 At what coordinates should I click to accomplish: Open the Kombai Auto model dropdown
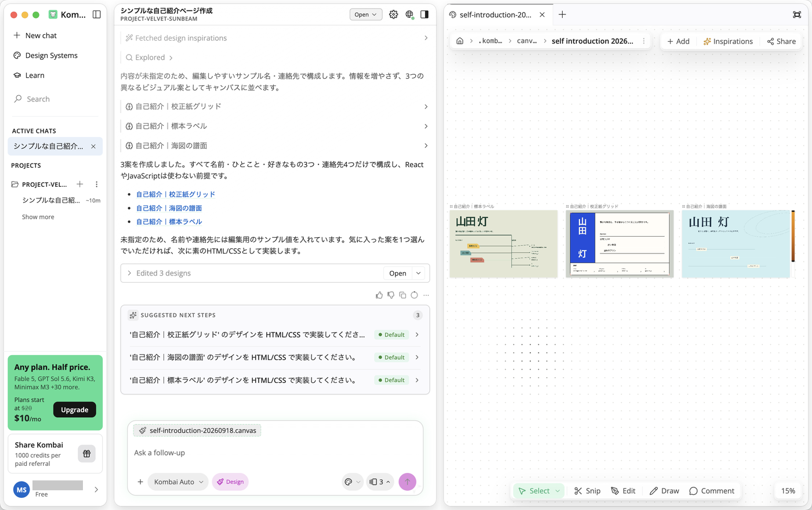point(178,482)
